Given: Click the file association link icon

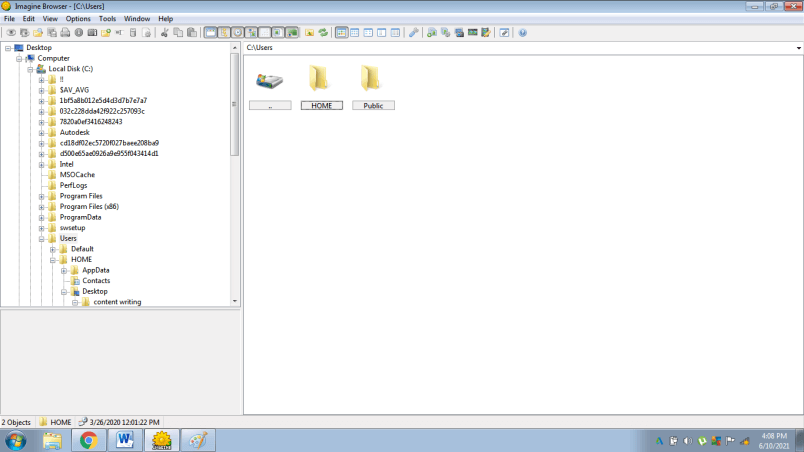Looking at the screenshot, I should 504,33.
